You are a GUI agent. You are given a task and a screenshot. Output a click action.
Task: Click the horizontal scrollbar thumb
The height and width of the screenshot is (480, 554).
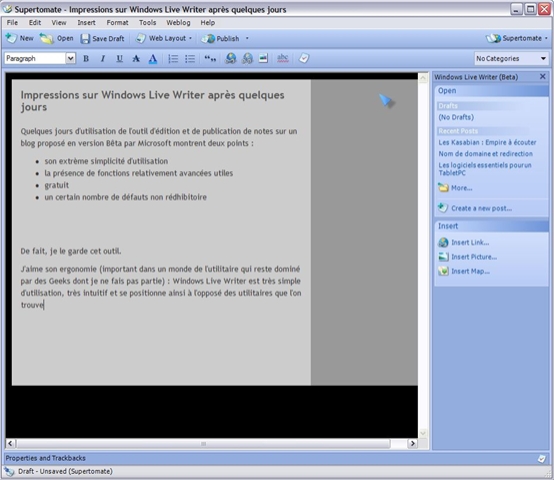pyautogui.click(x=204, y=444)
